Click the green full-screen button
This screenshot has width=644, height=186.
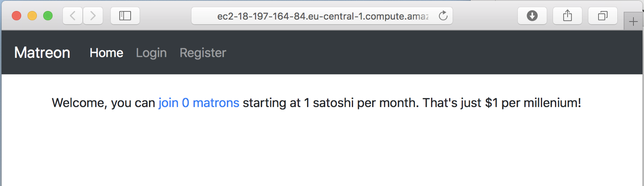click(x=48, y=16)
